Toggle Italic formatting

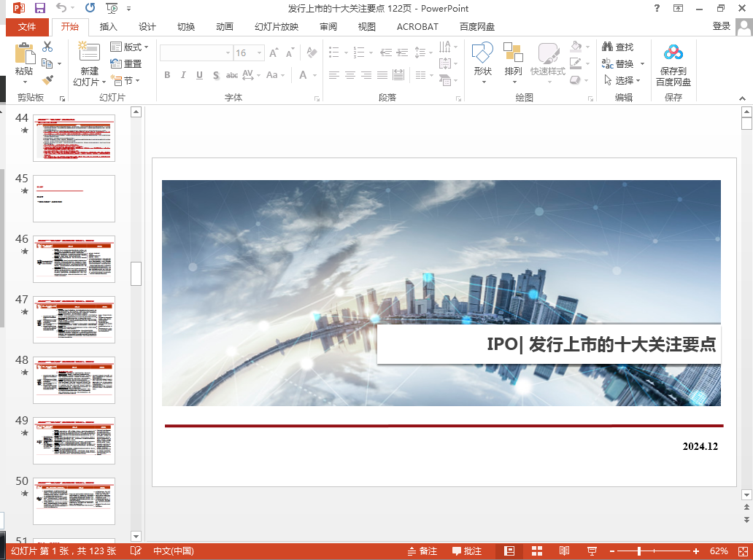point(183,75)
